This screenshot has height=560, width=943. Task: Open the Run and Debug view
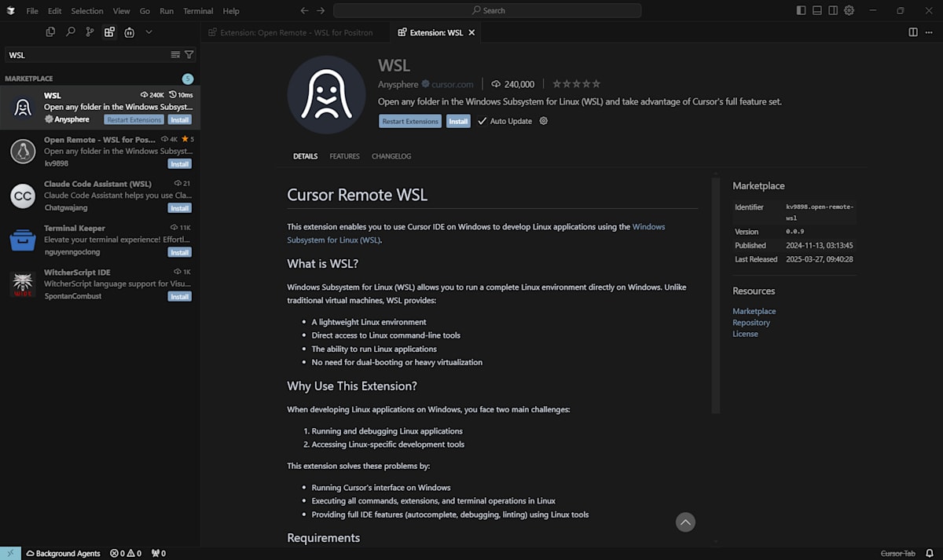click(x=129, y=32)
